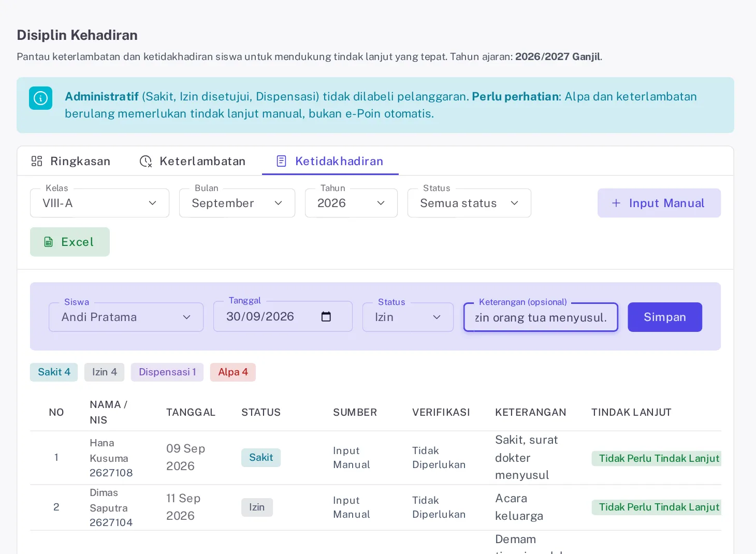Click the Keterangan (opsional) text field
The image size is (756, 554).
pyautogui.click(x=541, y=317)
